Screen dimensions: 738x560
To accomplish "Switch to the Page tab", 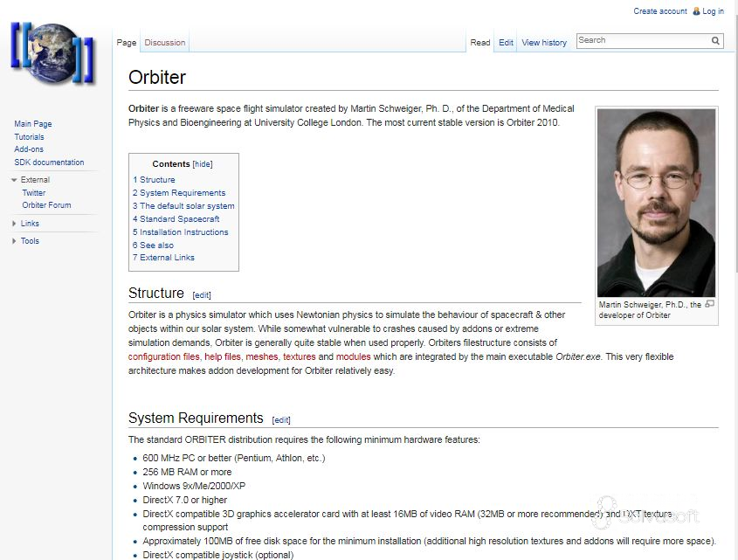I will point(126,43).
